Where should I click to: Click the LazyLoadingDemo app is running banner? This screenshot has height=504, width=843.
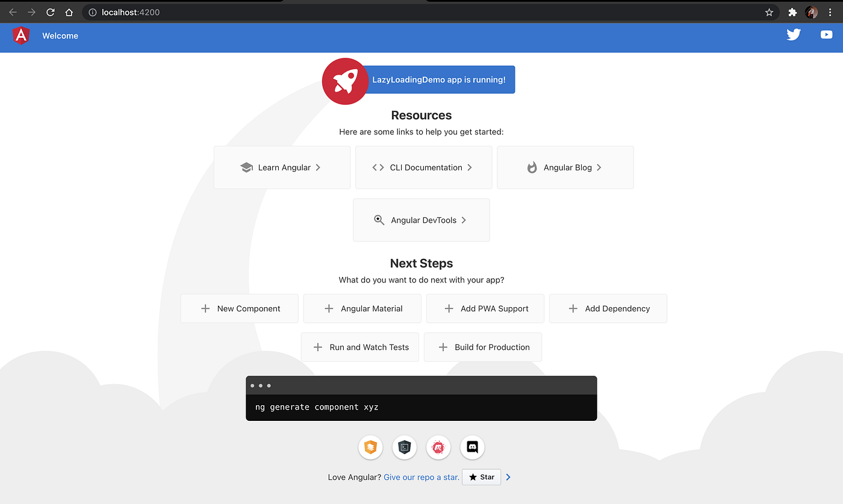tap(439, 79)
